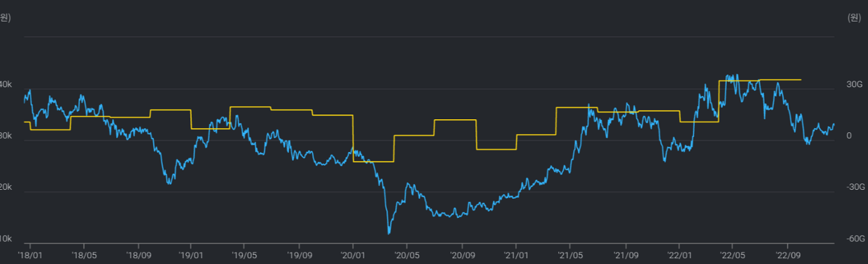Click the '19/09 x-axis date label
This screenshot has height=264, width=868.
click(x=299, y=255)
